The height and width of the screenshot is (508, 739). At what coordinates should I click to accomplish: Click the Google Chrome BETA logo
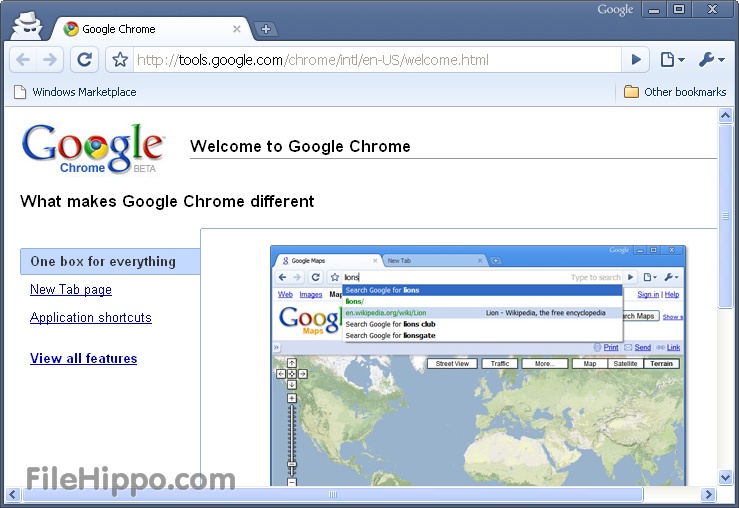93,149
